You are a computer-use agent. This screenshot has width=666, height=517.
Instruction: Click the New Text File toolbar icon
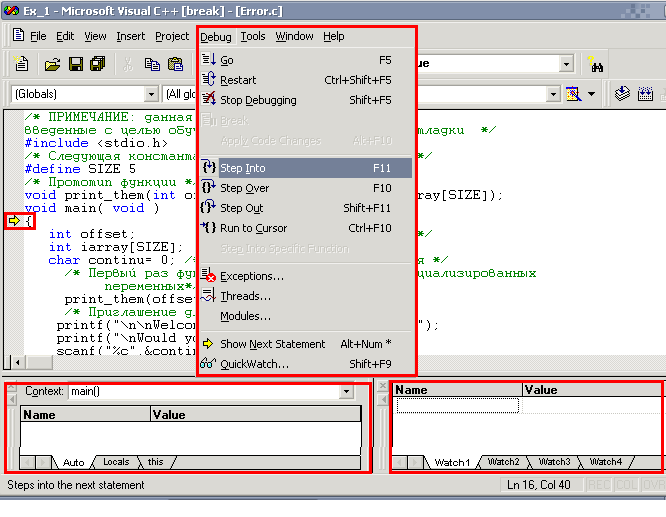21,64
